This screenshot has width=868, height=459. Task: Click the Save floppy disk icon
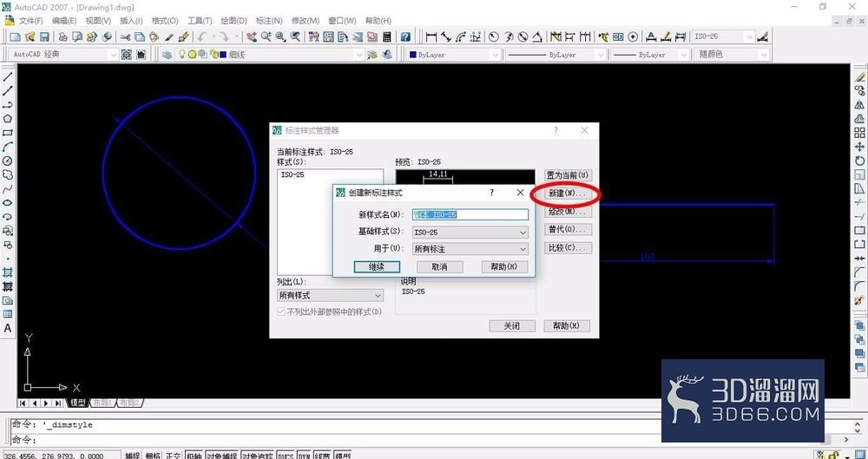[x=44, y=37]
